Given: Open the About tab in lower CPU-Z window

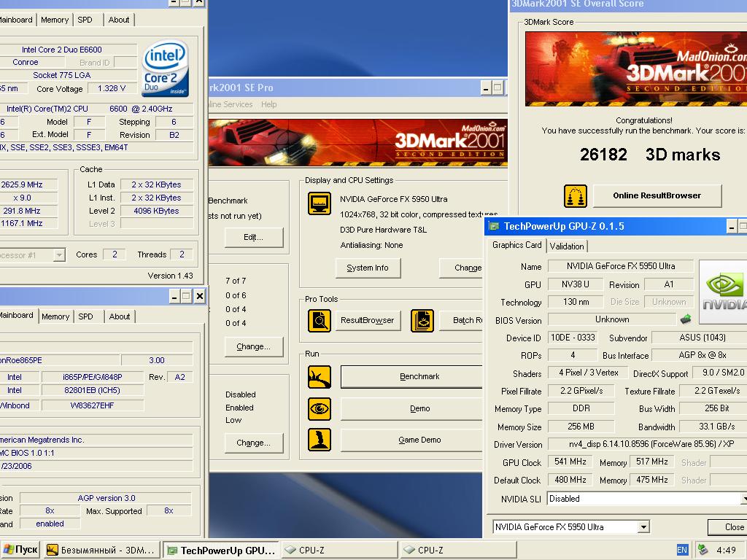Looking at the screenshot, I should 119,316.
